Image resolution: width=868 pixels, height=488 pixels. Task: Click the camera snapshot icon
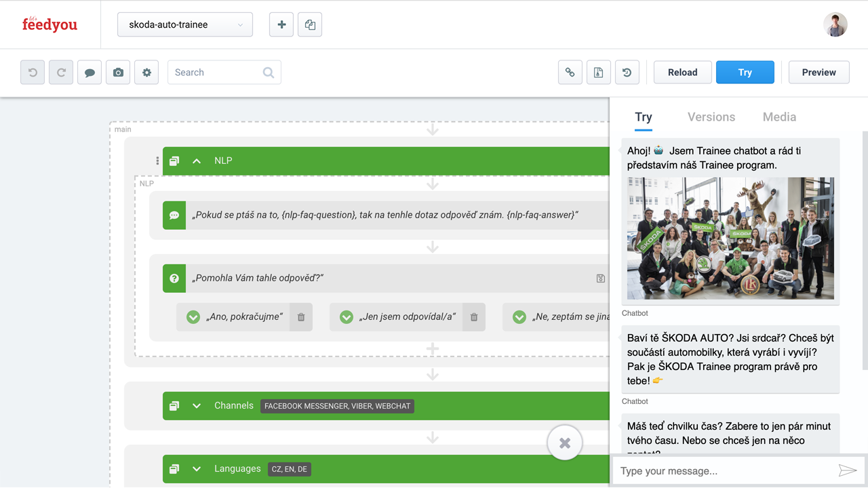click(x=118, y=73)
